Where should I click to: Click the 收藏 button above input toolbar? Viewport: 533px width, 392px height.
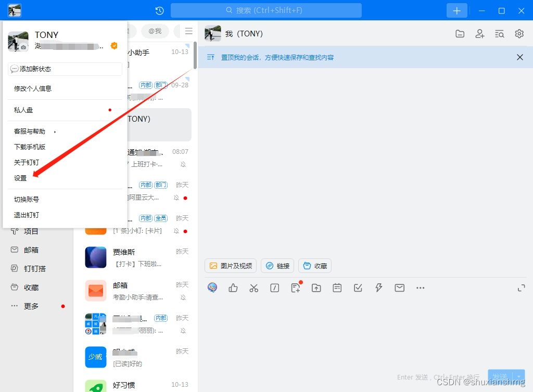pyautogui.click(x=315, y=266)
